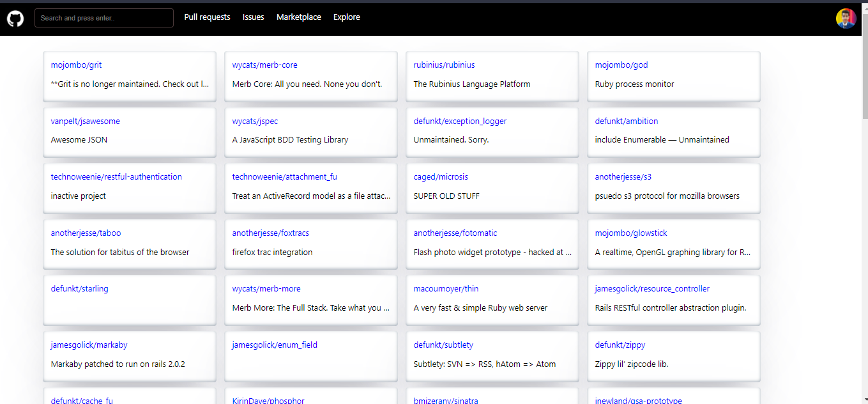Open Marketplace in the header

pos(299,17)
